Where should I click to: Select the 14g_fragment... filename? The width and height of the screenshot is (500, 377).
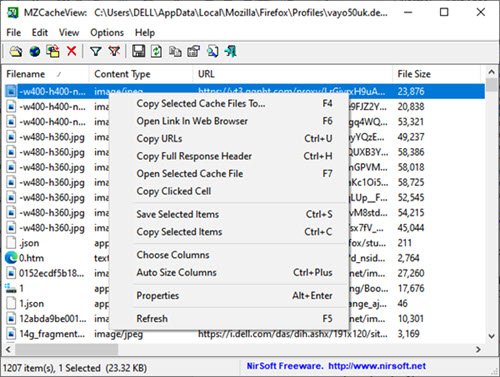pos(52,334)
